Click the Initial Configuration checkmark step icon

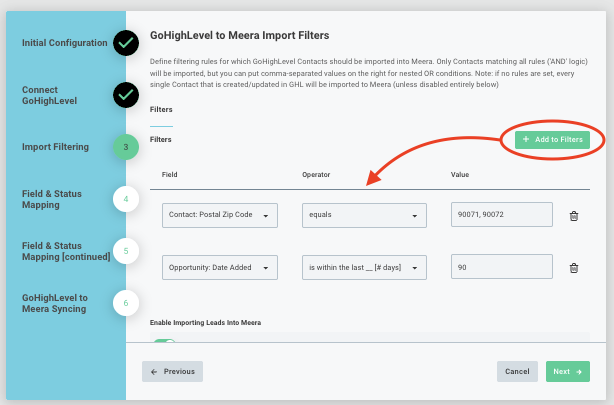(x=126, y=43)
